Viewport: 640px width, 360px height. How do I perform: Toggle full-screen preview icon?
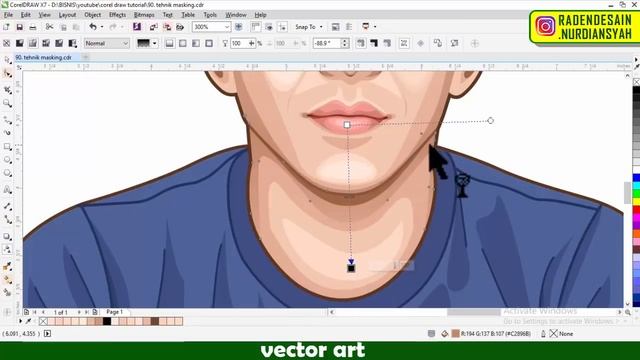239,27
